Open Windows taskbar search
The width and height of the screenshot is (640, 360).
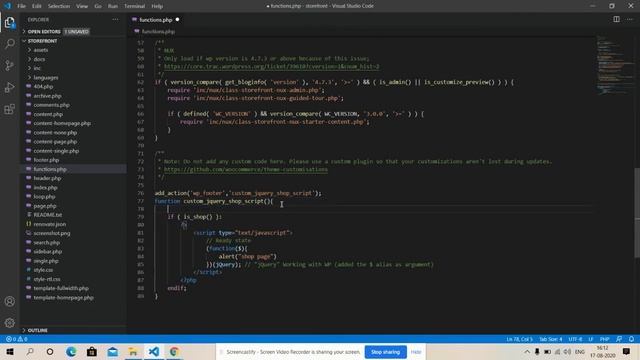pyautogui.click(x=30, y=352)
